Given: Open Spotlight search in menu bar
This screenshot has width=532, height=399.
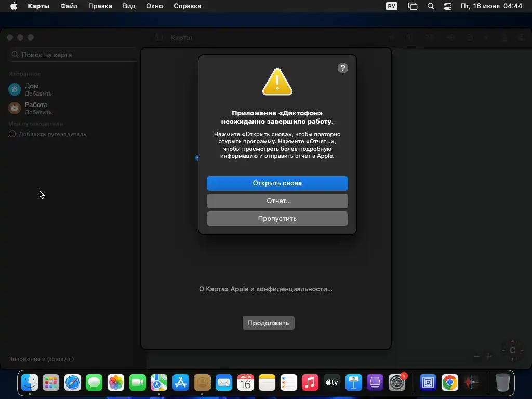Looking at the screenshot, I should point(431,6).
